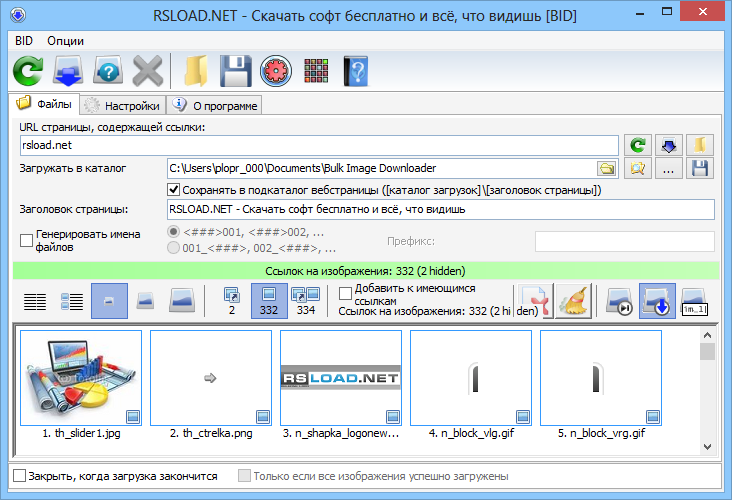The image size is (732, 500).
Task: Click the thumbnail list scrollbar down arrow
Action: pos(707,447)
